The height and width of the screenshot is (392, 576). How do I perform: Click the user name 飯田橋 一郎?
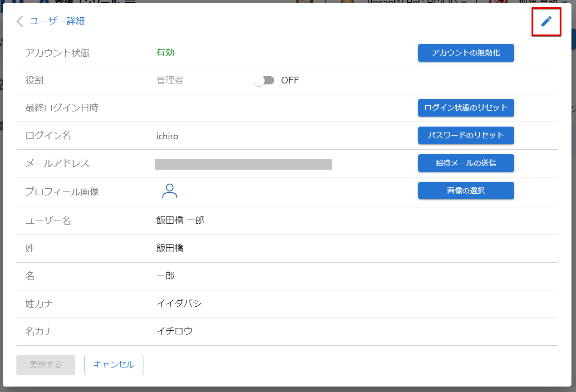pyautogui.click(x=180, y=220)
